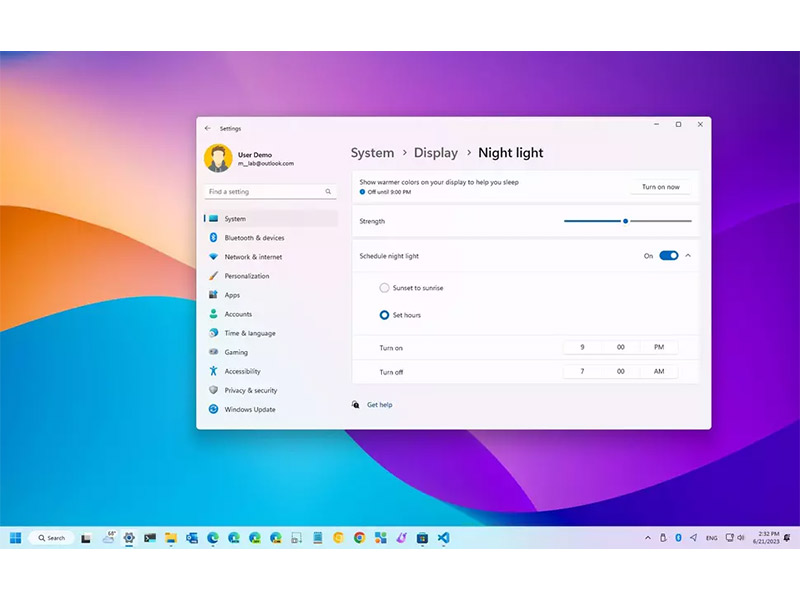800x600 pixels.
Task: Go to System via the breadcrumb
Action: 372,153
